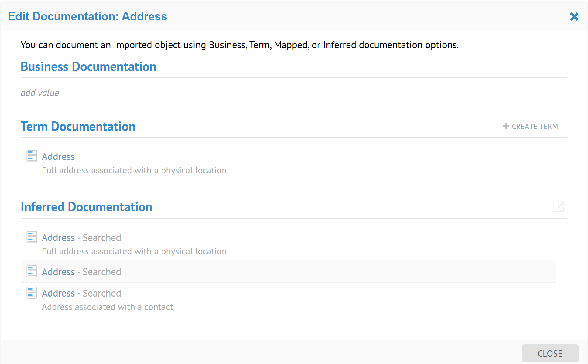This screenshot has height=364, width=588.
Task: Open the Address - Searched link for contact address
Action: [58, 293]
